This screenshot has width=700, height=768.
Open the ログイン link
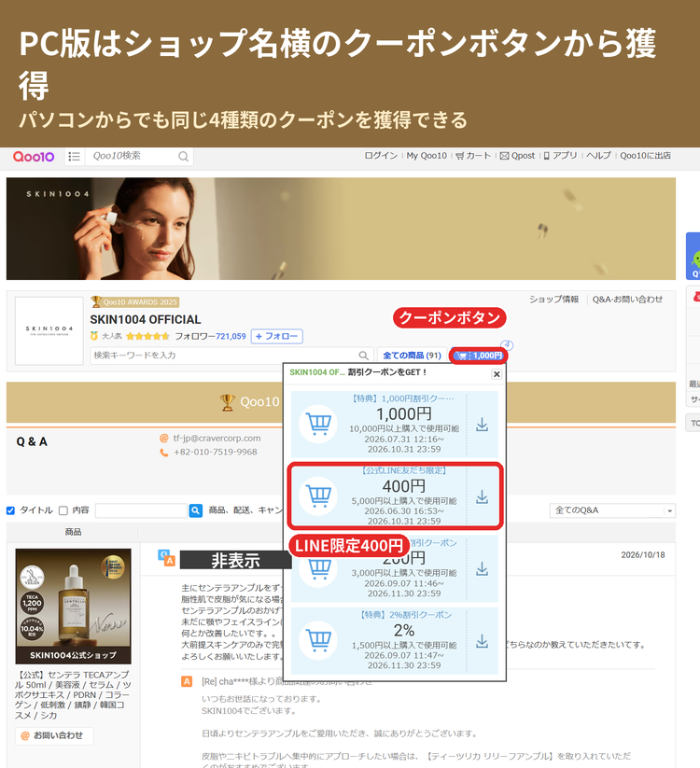(381, 155)
